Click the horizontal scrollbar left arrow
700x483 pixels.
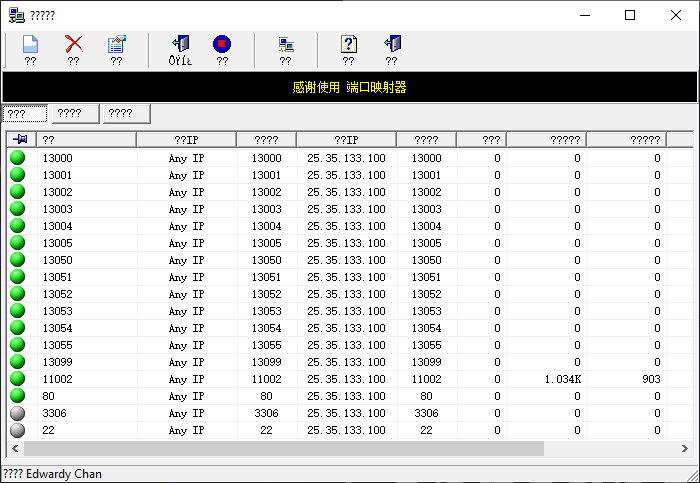tap(14, 449)
